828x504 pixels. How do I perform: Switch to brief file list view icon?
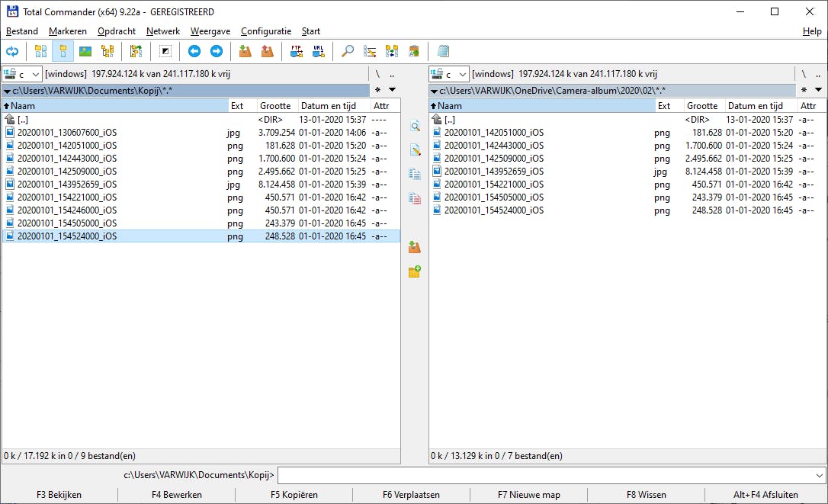click(x=40, y=51)
